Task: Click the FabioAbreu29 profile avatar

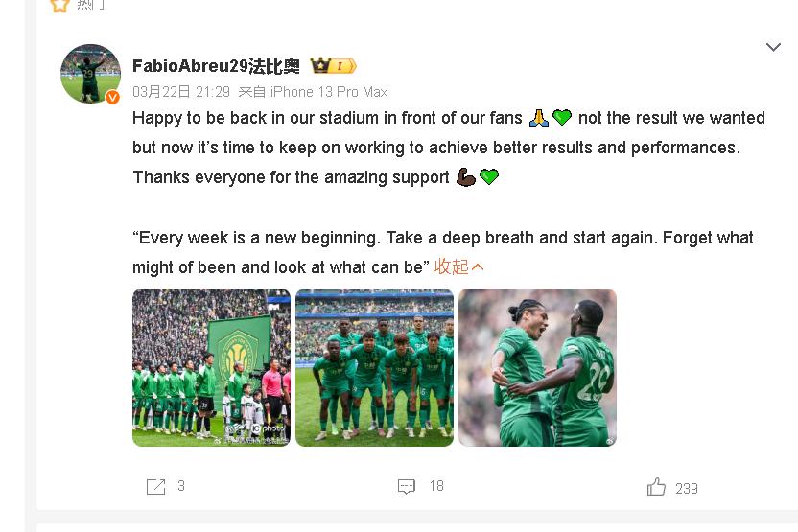Action: coord(90,73)
